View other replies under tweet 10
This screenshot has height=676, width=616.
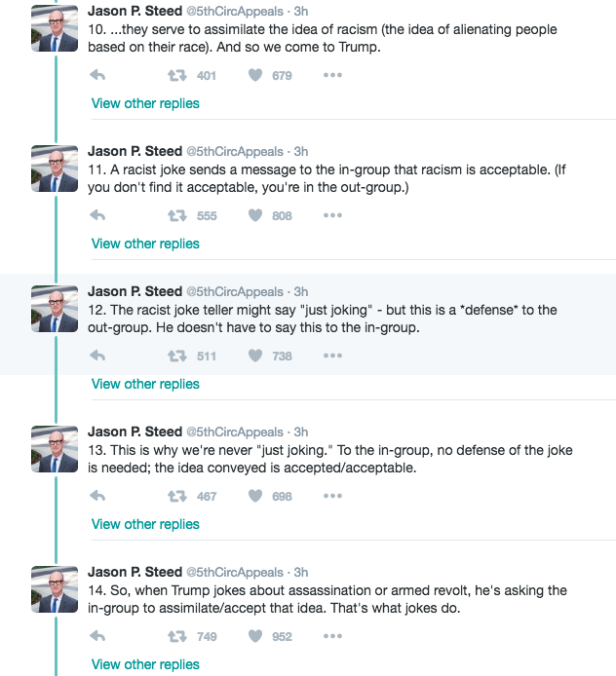145,103
